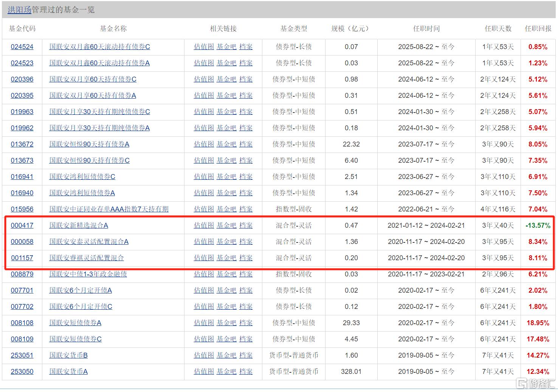Open 估值图 for fund 020396
The width and height of the screenshot is (558, 392).
[x=204, y=79]
